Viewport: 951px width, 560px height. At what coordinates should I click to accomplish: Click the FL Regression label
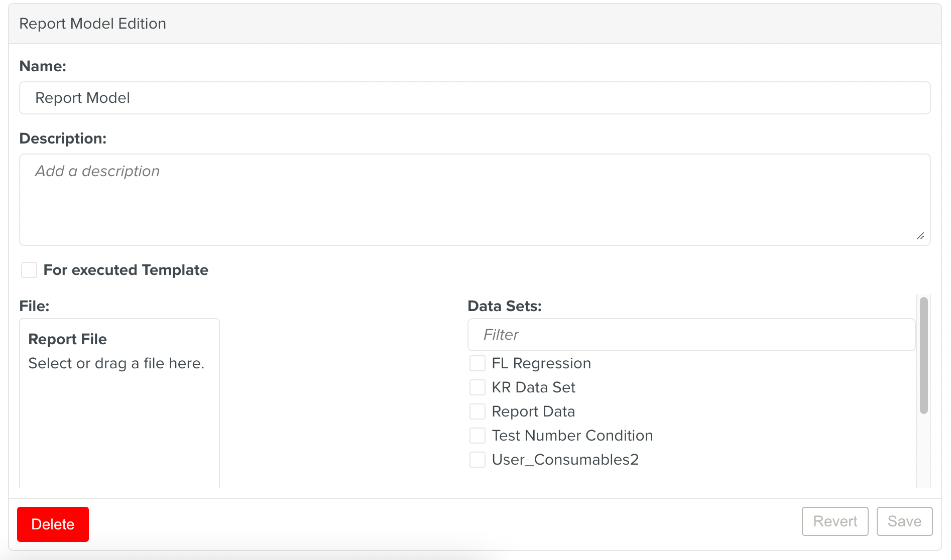(x=541, y=363)
